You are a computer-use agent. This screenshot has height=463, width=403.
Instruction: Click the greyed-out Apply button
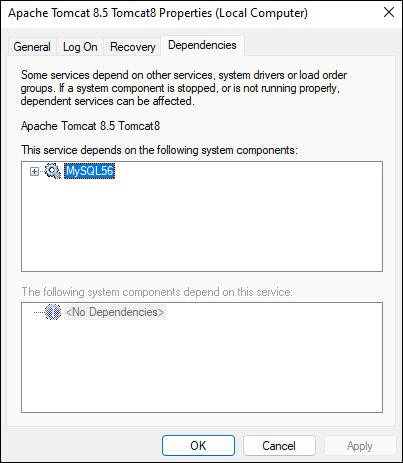pos(360,446)
